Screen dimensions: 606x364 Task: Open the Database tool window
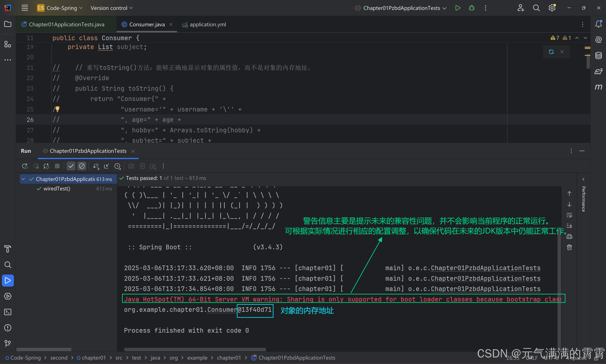598,55
